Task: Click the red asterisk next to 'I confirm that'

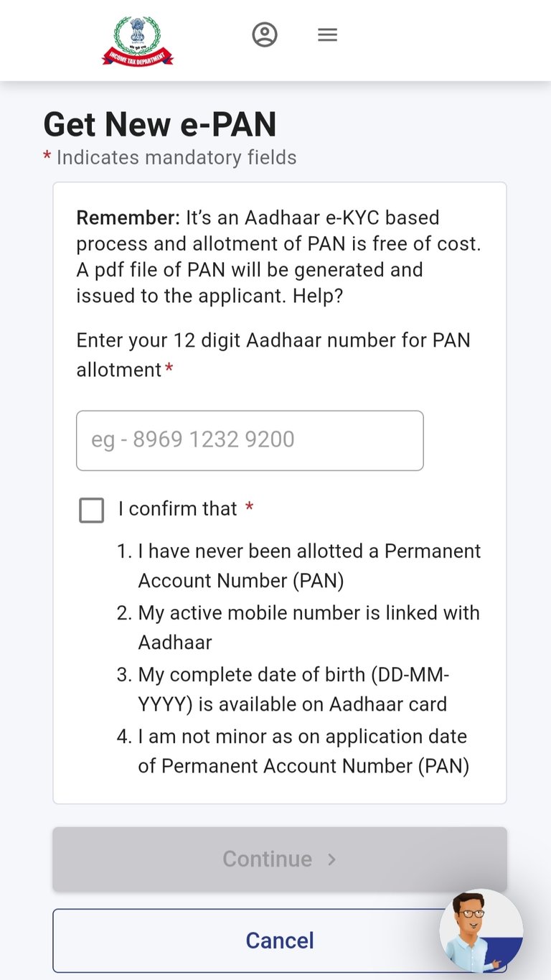Action: point(249,508)
